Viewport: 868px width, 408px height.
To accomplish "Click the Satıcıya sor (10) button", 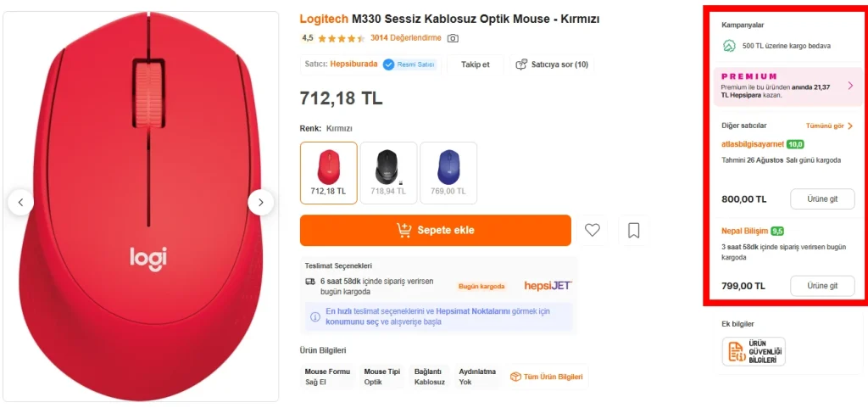I will (552, 64).
